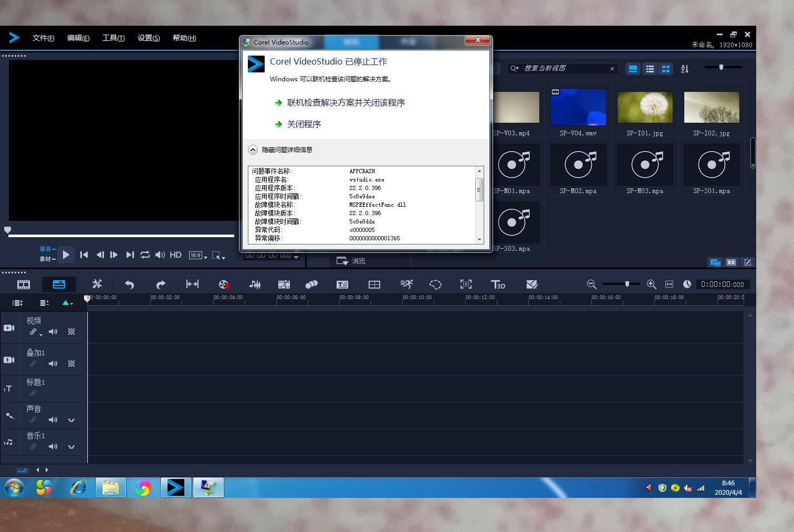Mute the music track 1 (音乐1) audio

click(53, 446)
